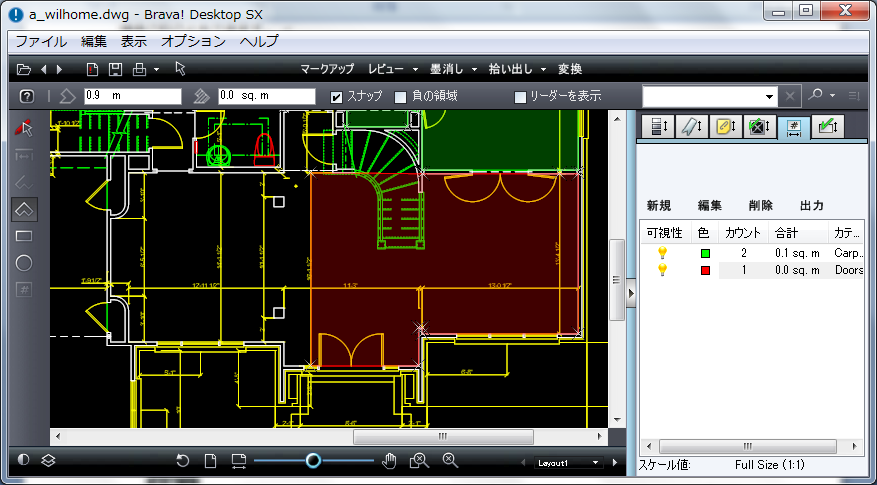Click the fit width icon
The image size is (877, 485).
(239, 460)
